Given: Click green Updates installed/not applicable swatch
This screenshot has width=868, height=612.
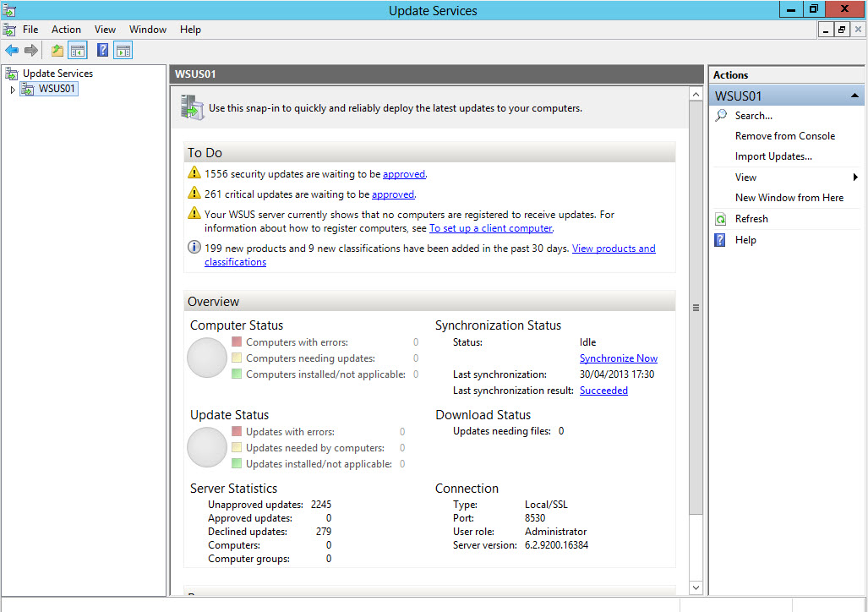Looking at the screenshot, I should 237,463.
